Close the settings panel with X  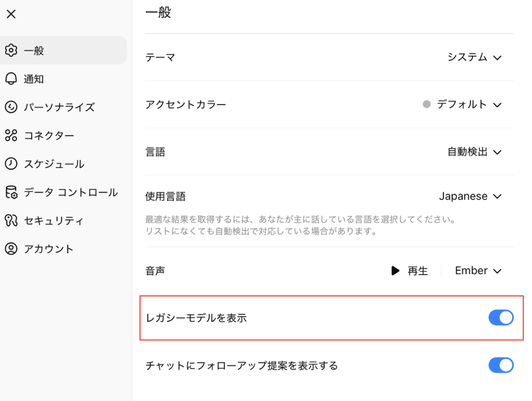click(x=11, y=14)
